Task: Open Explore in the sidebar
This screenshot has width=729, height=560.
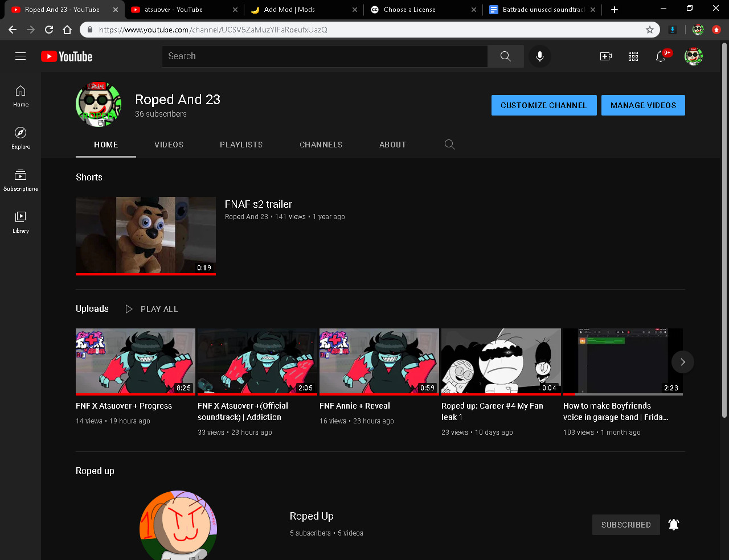Action: point(21,137)
